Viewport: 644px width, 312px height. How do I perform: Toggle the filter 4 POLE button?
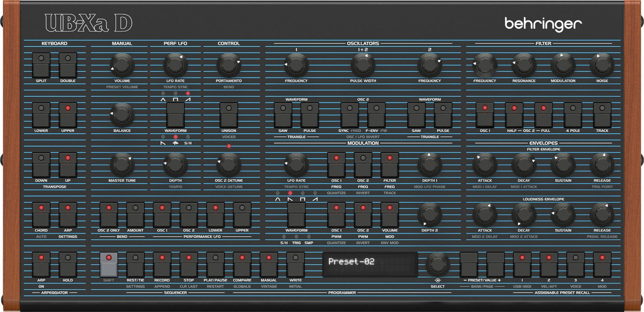click(x=573, y=115)
